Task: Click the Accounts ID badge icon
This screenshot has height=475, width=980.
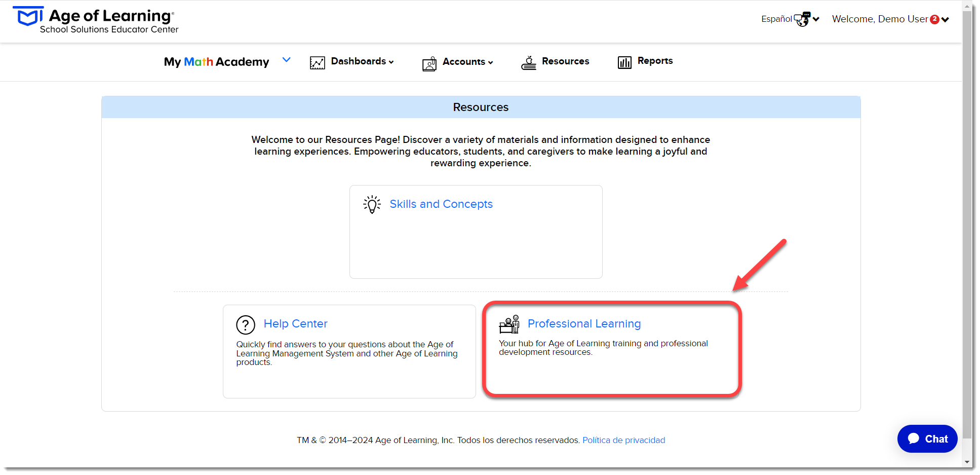Action: coord(429,64)
